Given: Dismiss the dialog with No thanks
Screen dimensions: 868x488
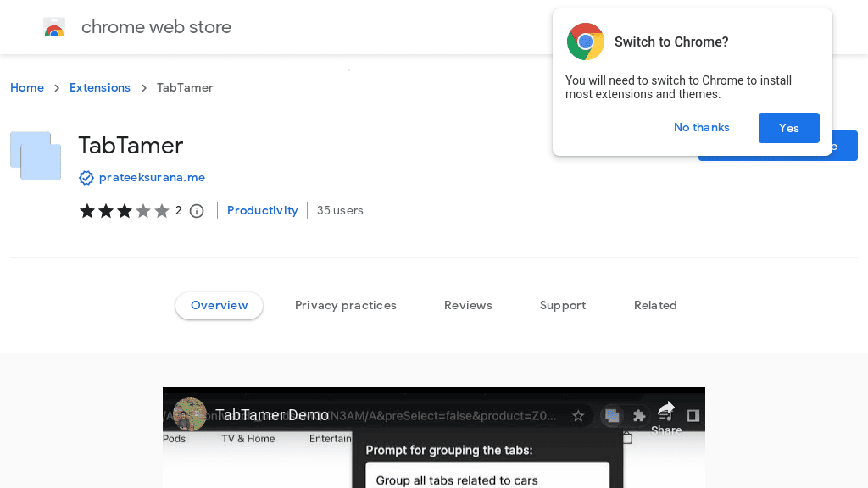Looking at the screenshot, I should click(x=701, y=127).
